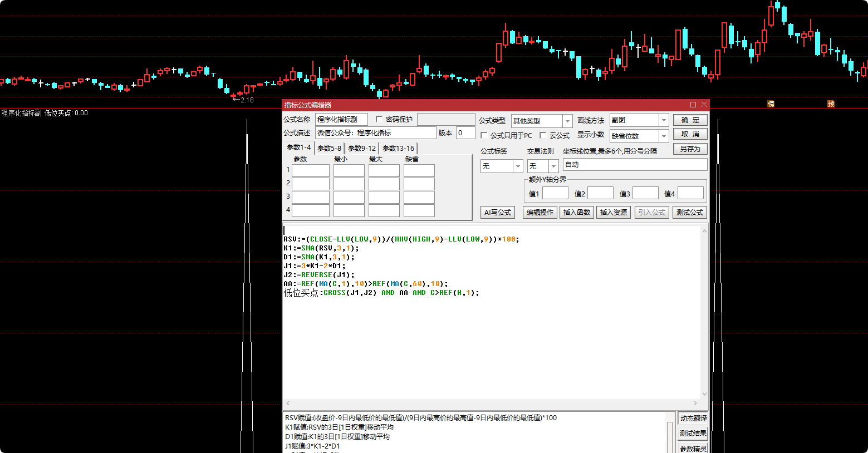Focus the 值1 Y-axis boundary field
868x453 pixels.
click(555, 193)
